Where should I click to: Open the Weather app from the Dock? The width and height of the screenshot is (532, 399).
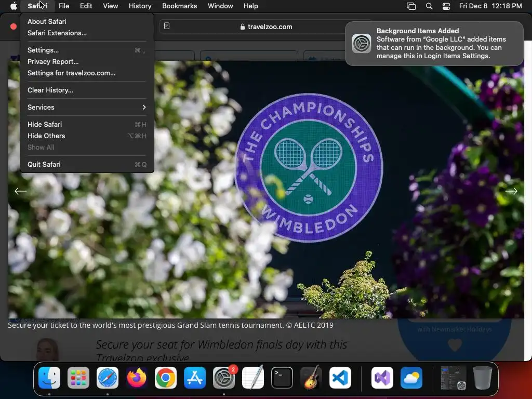[x=411, y=378]
